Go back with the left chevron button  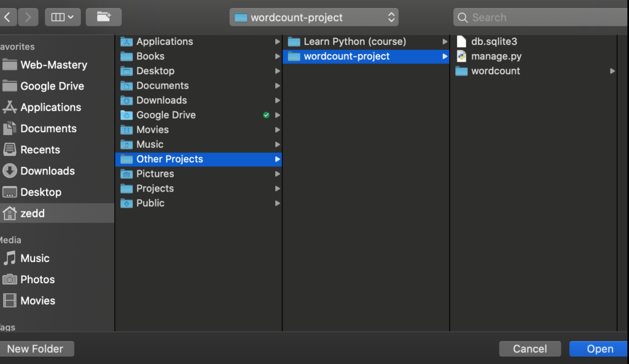pos(7,17)
